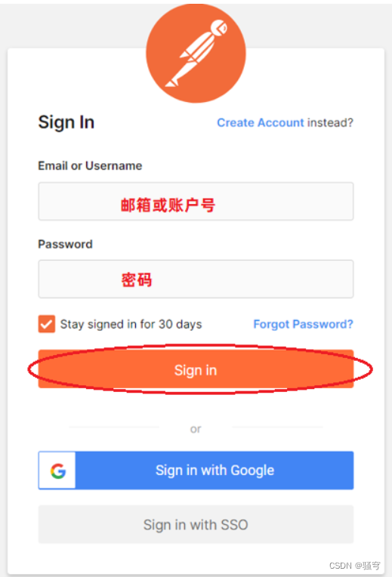Focus the Password input field
This screenshot has width=392, height=577.
[x=196, y=279]
